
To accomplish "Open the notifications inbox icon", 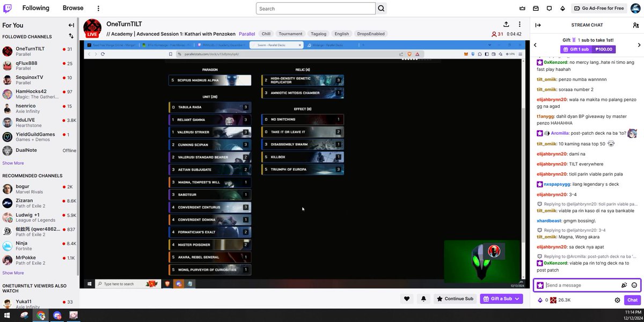I will [x=536, y=9].
